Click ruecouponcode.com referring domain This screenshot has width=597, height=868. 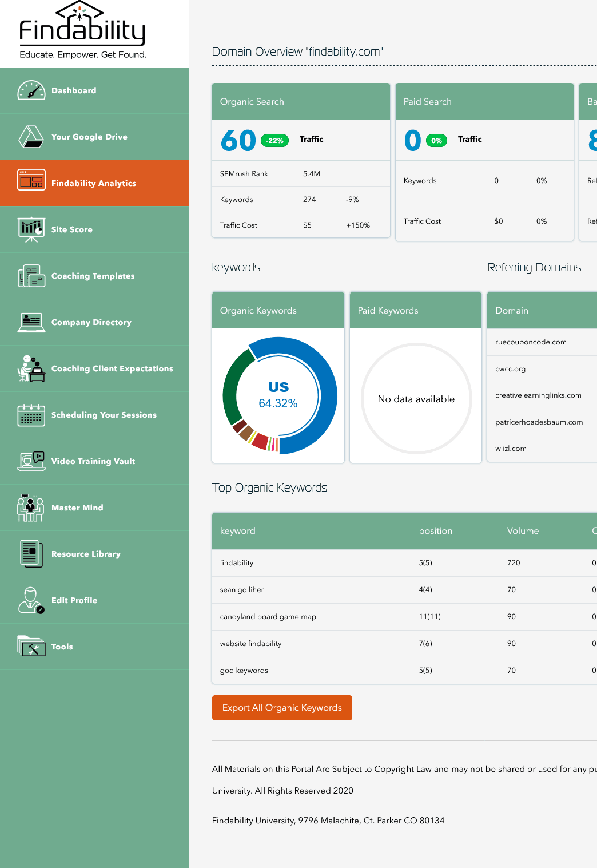(x=531, y=342)
